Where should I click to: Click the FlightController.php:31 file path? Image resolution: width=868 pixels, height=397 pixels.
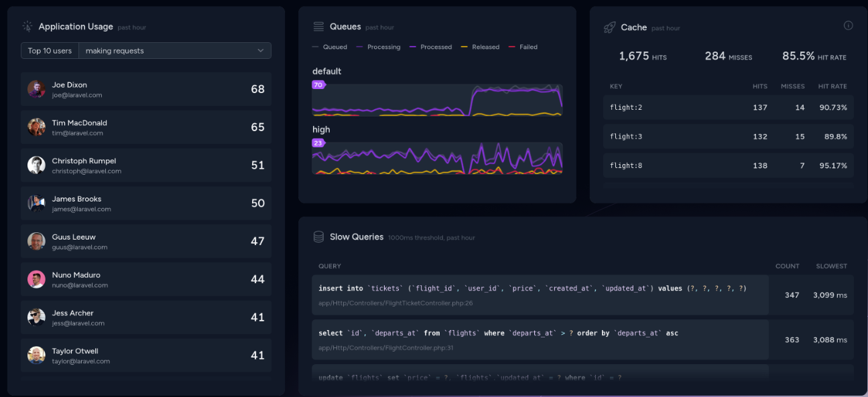(x=385, y=347)
